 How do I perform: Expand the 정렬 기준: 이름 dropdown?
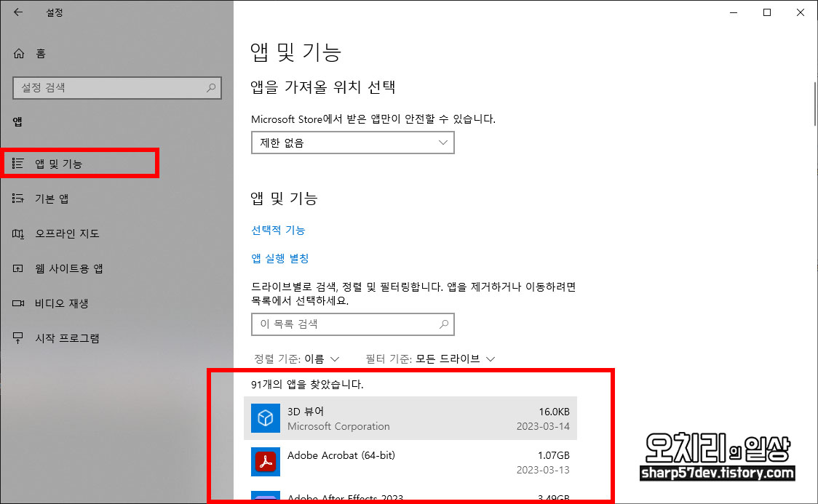point(296,359)
